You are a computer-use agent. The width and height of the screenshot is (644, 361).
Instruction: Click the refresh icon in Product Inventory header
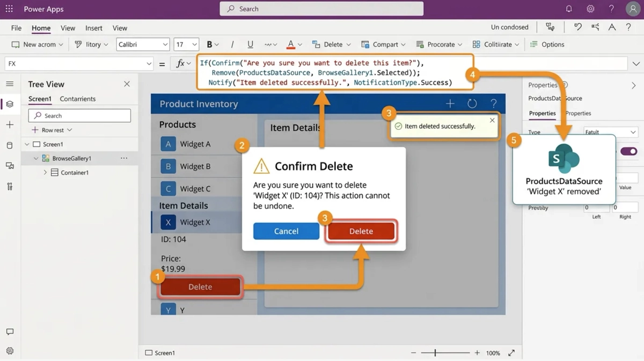point(472,104)
